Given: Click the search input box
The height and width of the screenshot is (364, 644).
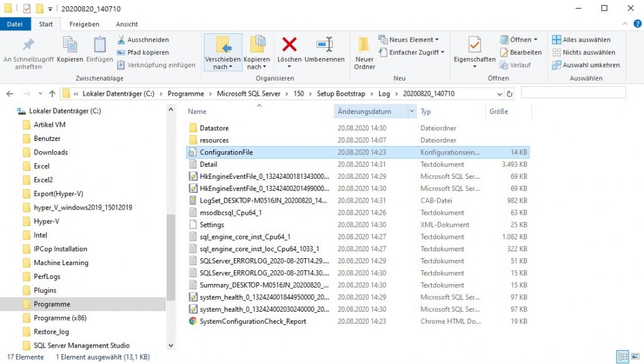Looking at the screenshot, I should (x=574, y=93).
